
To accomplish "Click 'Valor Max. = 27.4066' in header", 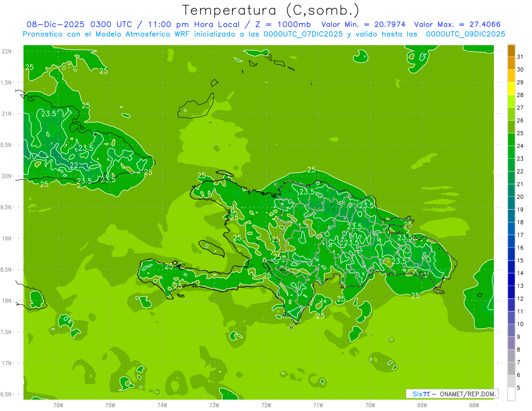I will (x=457, y=24).
